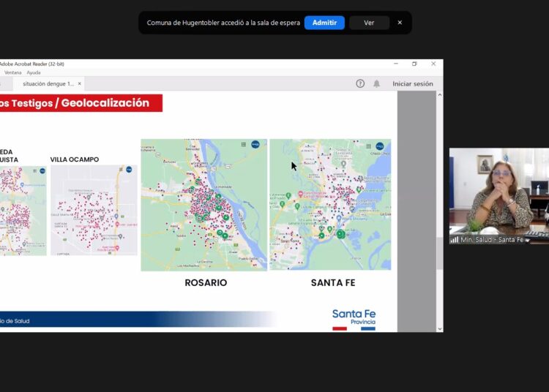The width and height of the screenshot is (549, 392).
Task: Click the blue round logo on Rosario map
Action: (255, 145)
